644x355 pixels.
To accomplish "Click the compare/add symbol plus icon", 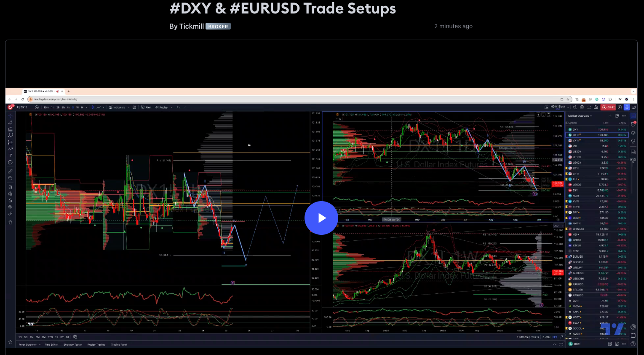I will pos(37,107).
